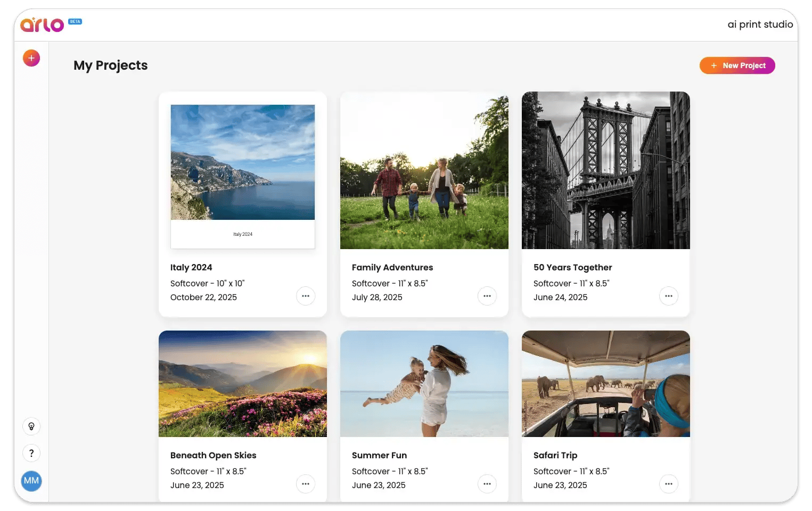Screen dimensions: 812x511
Task: Click the Summer Fun beach photo
Action: click(x=424, y=384)
